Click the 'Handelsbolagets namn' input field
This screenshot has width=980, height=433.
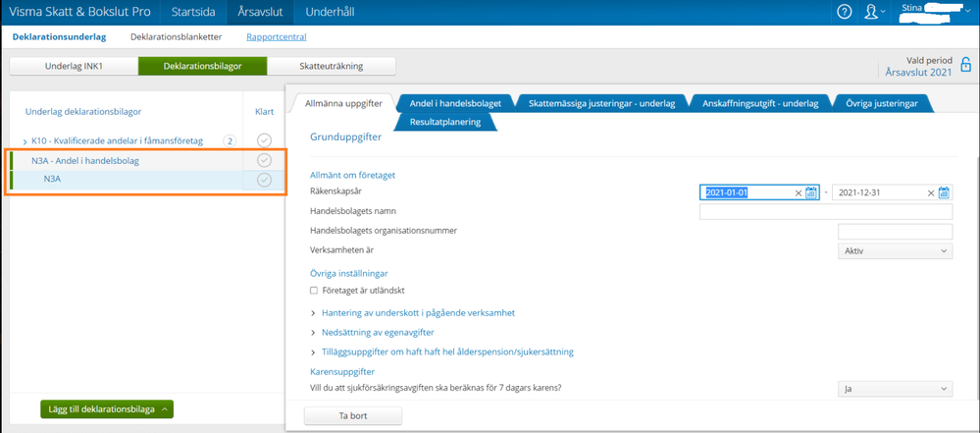coord(825,212)
